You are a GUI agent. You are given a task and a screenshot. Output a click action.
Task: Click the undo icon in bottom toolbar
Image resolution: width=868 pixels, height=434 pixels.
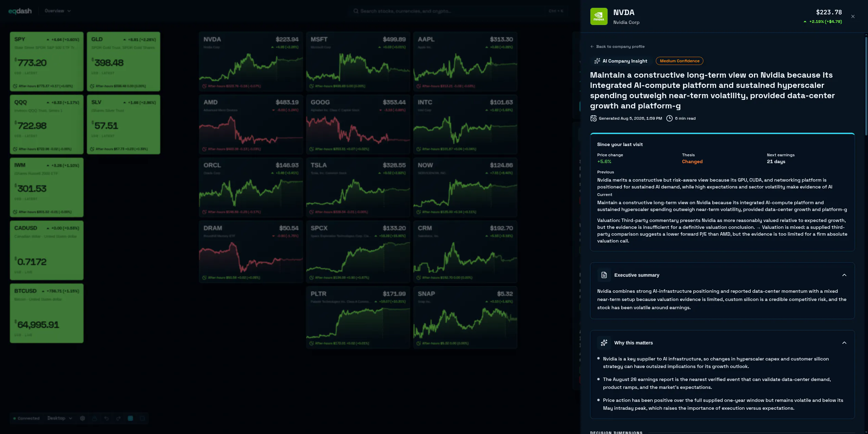point(106,418)
